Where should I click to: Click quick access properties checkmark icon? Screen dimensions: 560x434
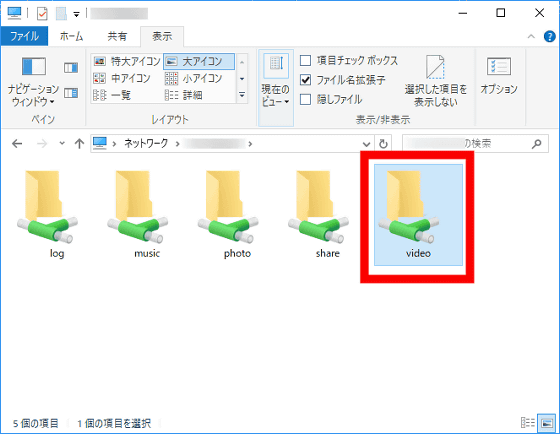point(42,14)
